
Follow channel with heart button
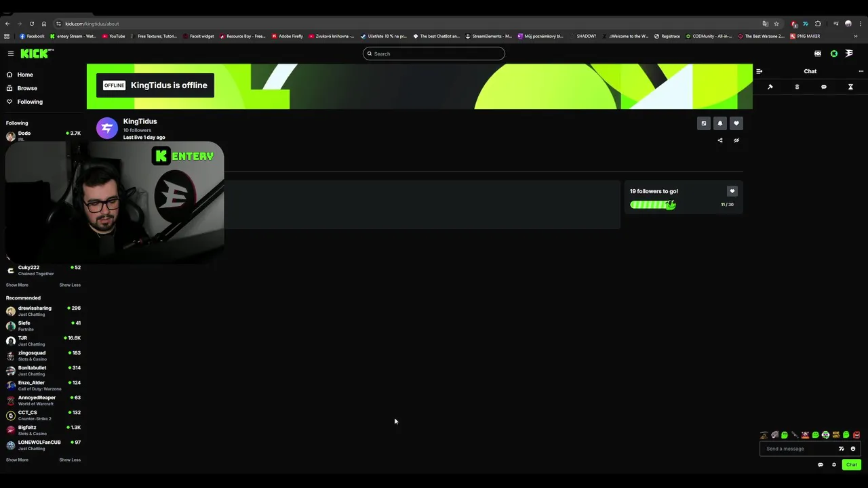[x=736, y=123]
